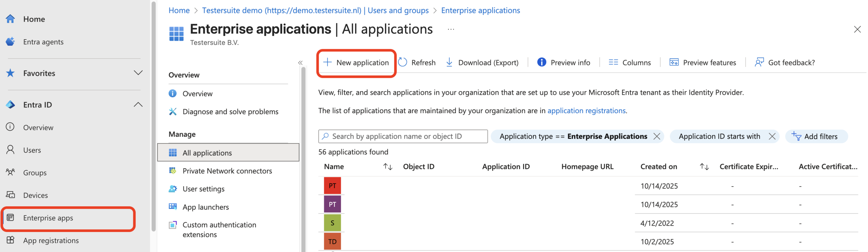868x252 pixels.
Task: Add filters to the application list
Action: 815,136
